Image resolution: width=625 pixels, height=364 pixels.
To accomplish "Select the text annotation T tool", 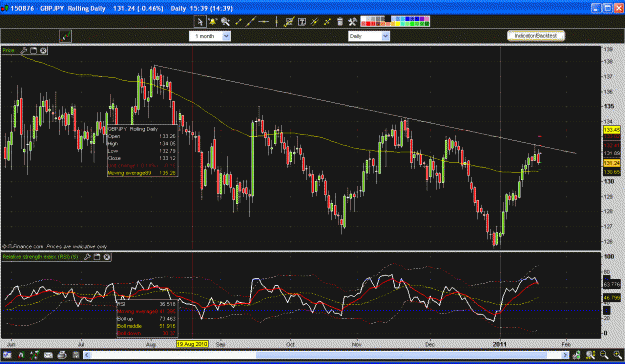I will pyautogui.click(x=302, y=22).
